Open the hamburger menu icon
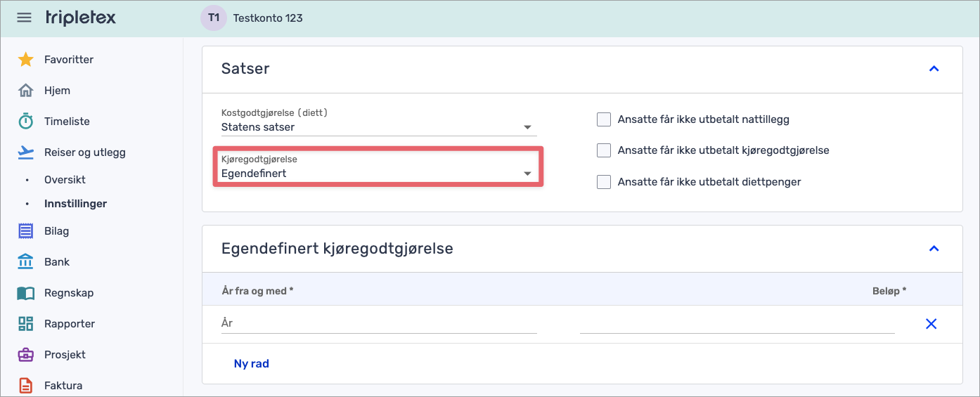The image size is (980, 397). tap(25, 18)
